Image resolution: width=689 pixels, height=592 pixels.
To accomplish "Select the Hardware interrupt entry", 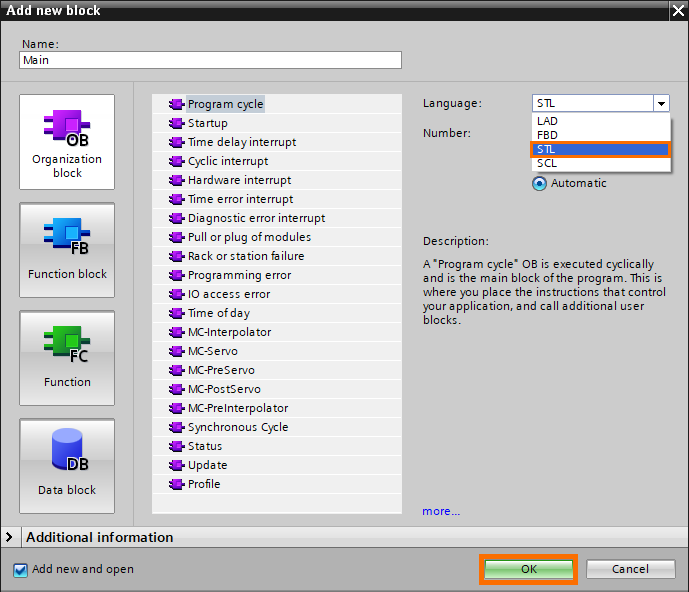I will (x=277, y=180).
